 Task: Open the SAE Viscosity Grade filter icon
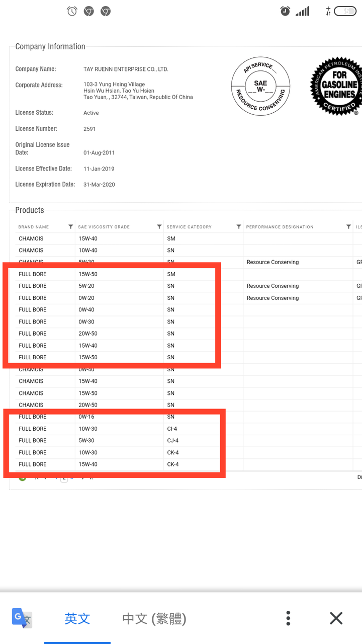click(x=159, y=227)
